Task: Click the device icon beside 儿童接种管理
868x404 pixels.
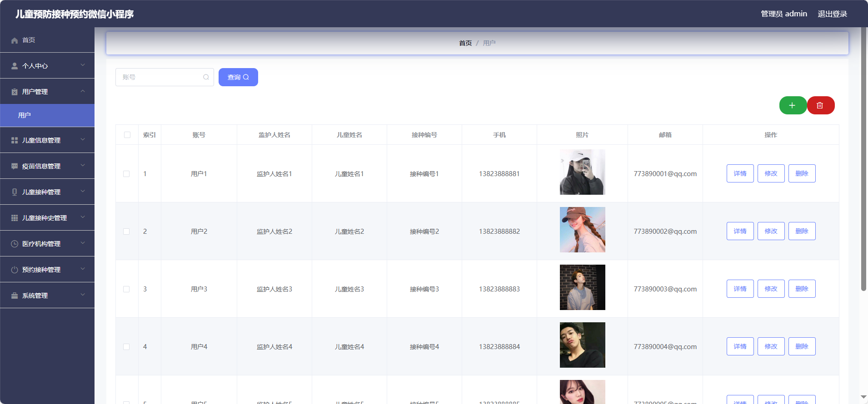Action: (x=15, y=192)
